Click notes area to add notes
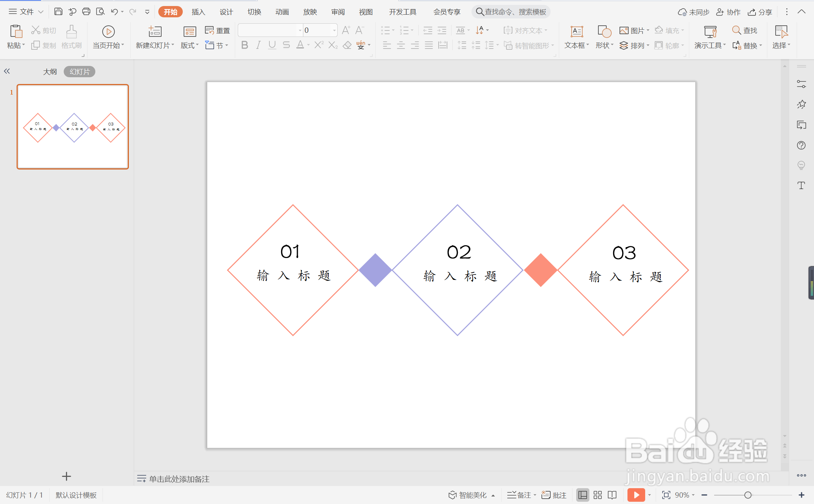814x504 pixels. pos(179,479)
